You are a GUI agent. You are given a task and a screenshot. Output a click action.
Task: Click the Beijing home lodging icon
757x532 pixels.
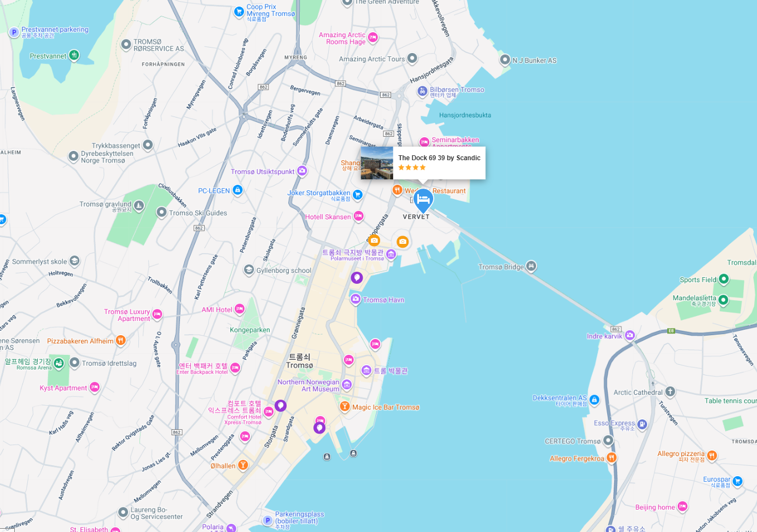click(683, 506)
